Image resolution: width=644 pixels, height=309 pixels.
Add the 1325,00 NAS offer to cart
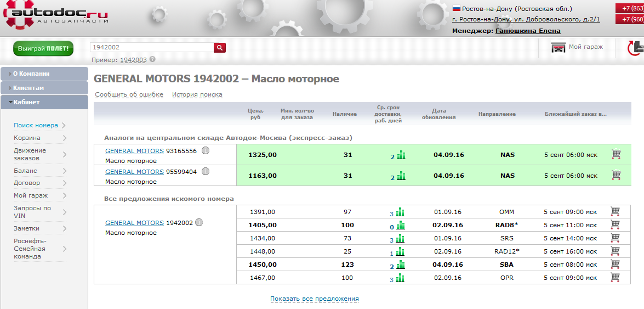(x=616, y=155)
